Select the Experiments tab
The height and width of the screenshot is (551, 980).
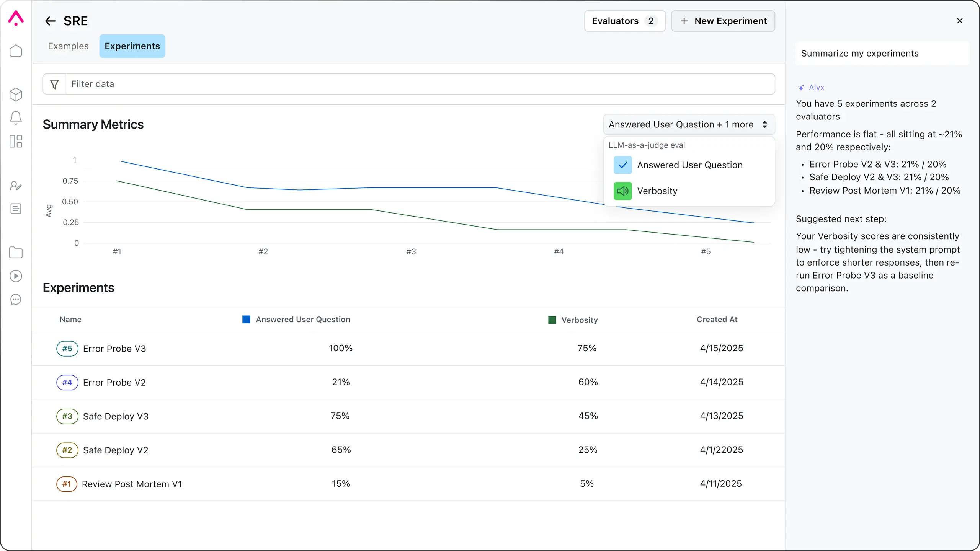132,46
